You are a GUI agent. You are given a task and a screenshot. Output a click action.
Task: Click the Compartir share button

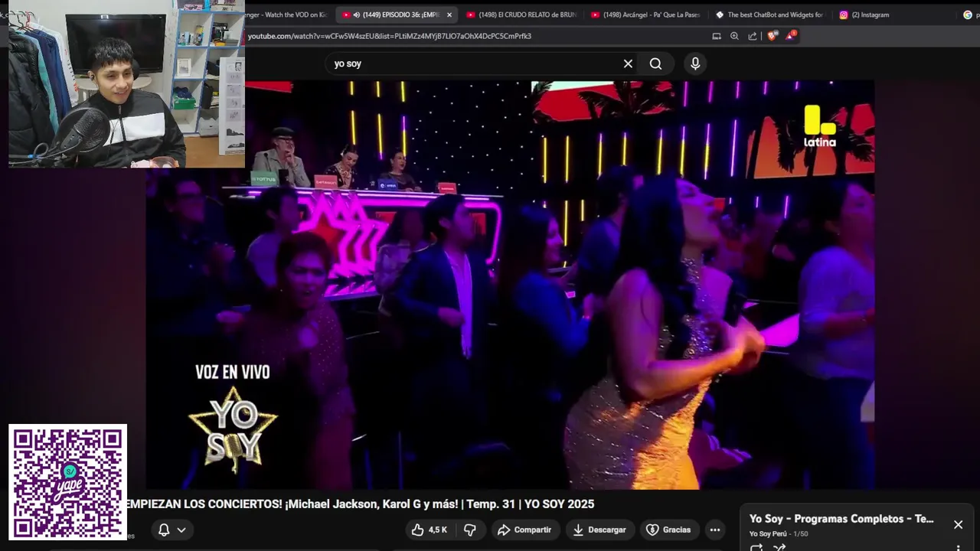point(524,530)
